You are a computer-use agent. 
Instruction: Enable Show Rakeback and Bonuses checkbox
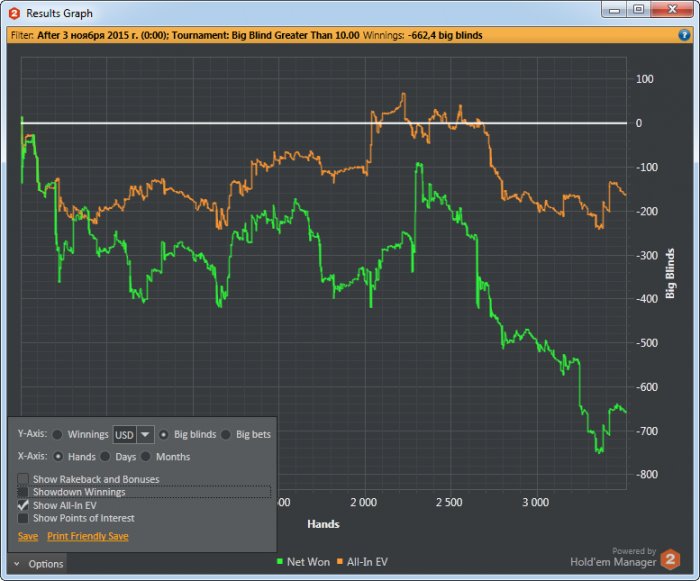point(23,480)
